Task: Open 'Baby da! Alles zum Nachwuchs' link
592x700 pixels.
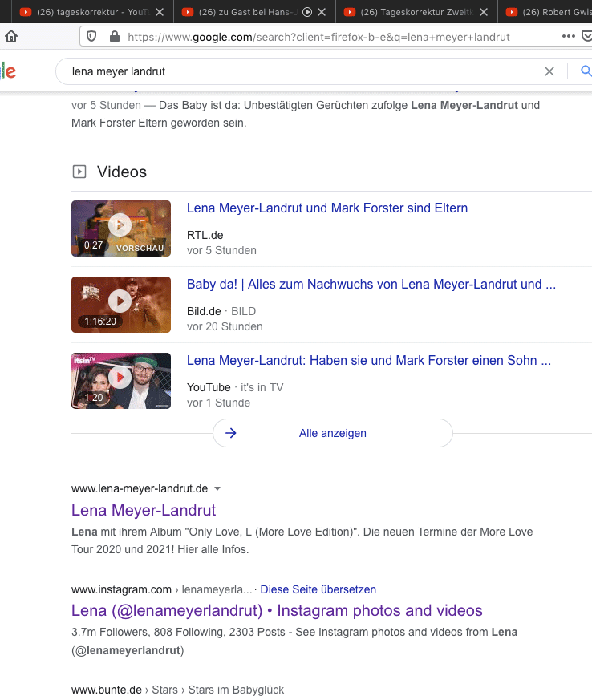Action: point(371,285)
